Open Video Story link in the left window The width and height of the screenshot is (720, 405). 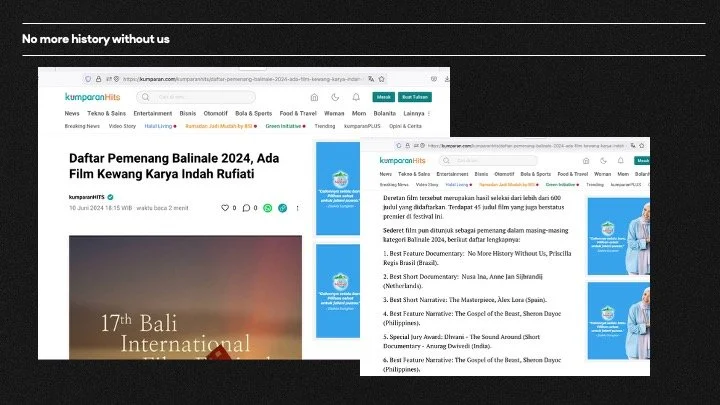(x=122, y=126)
